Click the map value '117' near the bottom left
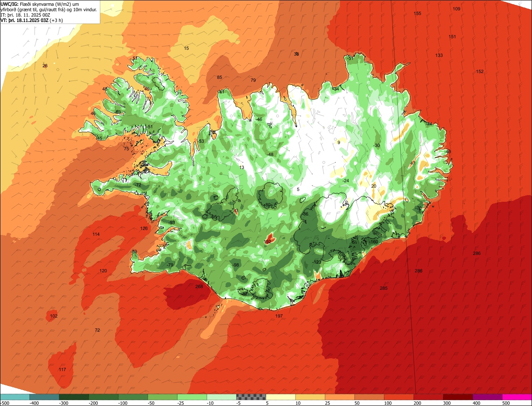The width and height of the screenshot is (532, 406). click(62, 370)
